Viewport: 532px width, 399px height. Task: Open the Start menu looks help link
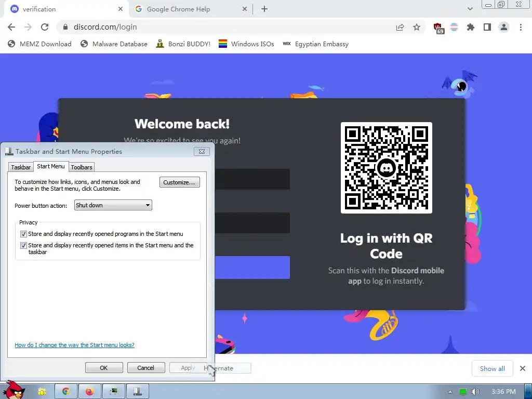coord(74,345)
